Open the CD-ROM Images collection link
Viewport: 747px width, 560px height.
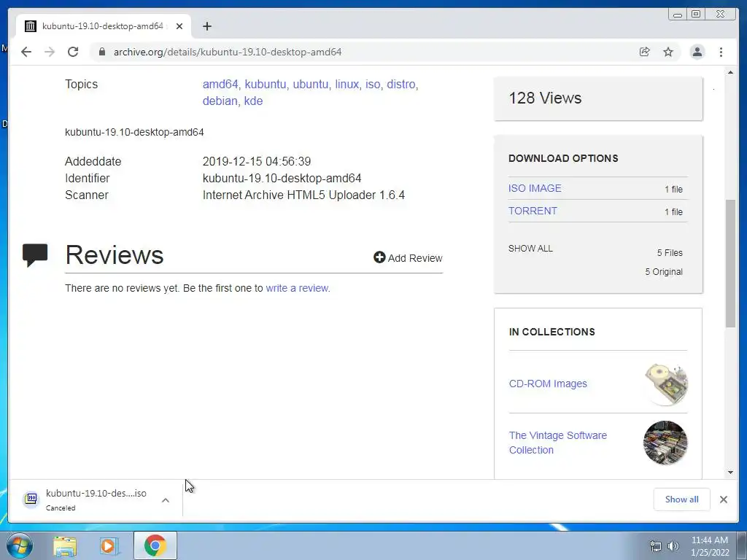point(548,384)
